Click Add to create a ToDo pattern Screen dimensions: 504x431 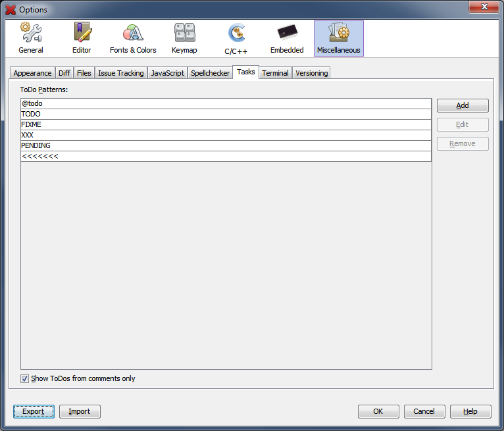[463, 105]
